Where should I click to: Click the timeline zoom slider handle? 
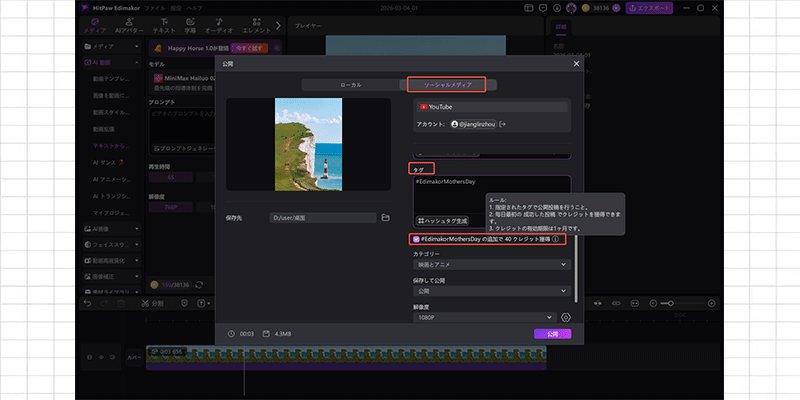[670, 303]
